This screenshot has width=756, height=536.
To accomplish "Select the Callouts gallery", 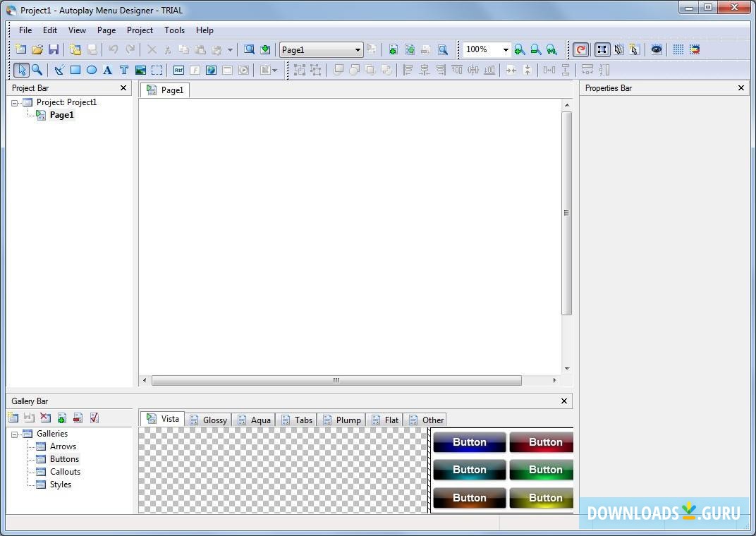I will (65, 472).
